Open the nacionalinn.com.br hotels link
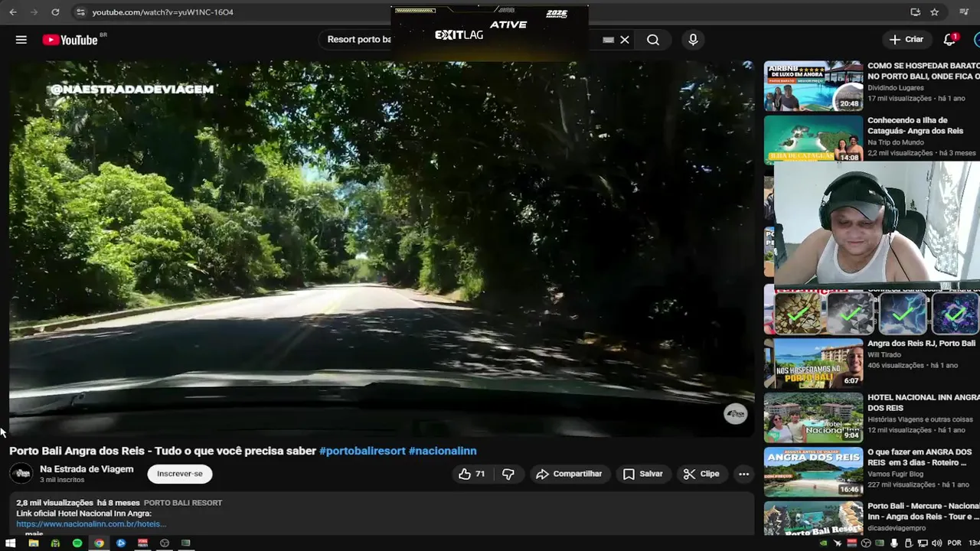980x551 pixels. tap(91, 524)
